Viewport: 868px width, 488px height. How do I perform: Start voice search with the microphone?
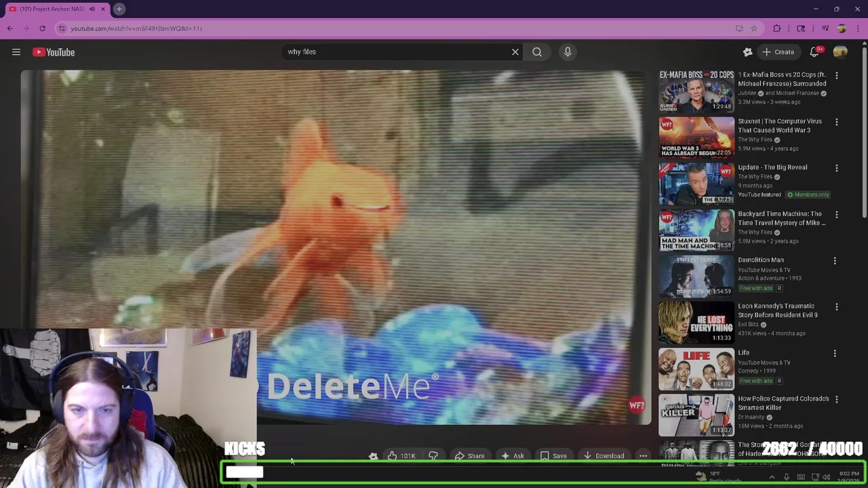tap(568, 52)
